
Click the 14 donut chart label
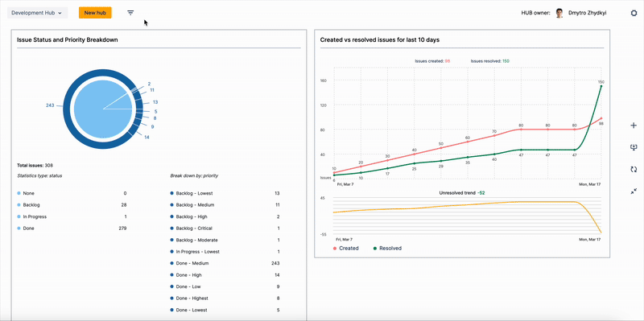tap(147, 137)
